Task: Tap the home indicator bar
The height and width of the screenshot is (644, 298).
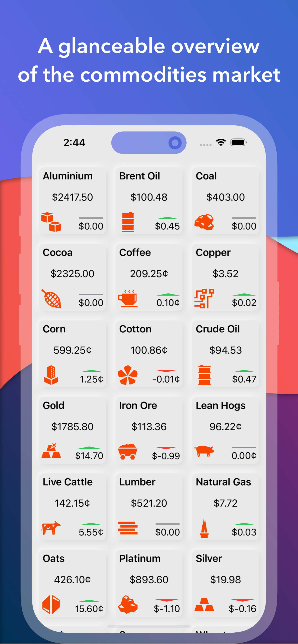Action: 149,627
